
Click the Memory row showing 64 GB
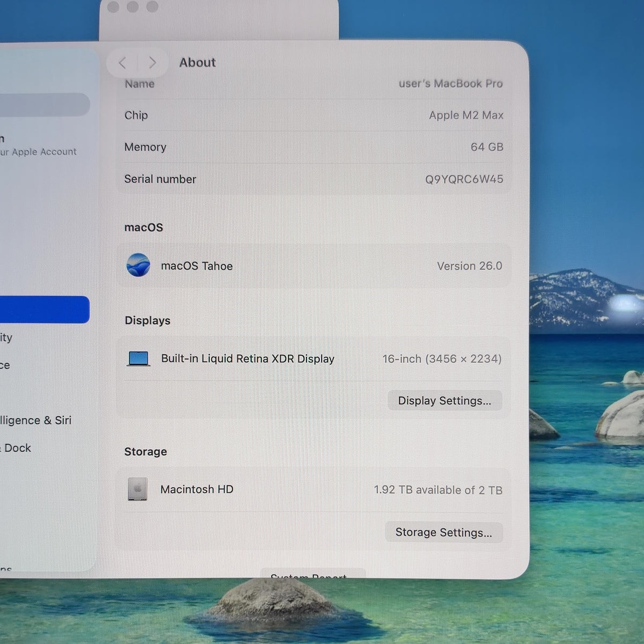pos(313,147)
